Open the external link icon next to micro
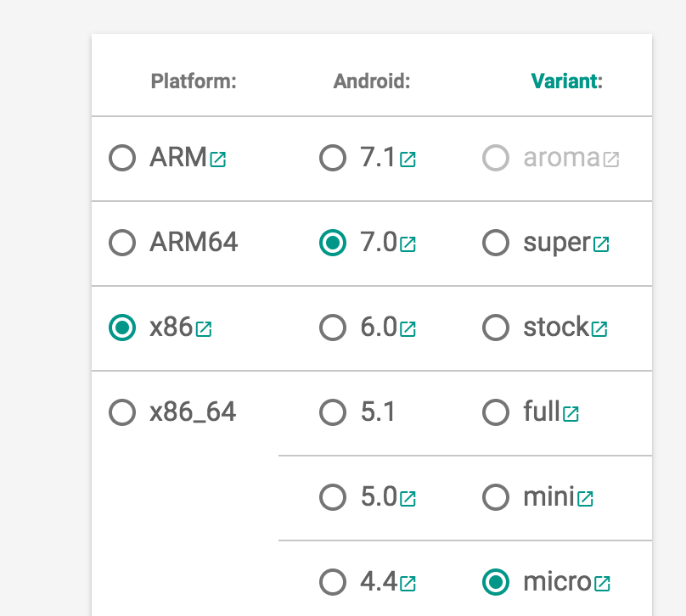Screen dimensions: 686x616 tap(602, 584)
